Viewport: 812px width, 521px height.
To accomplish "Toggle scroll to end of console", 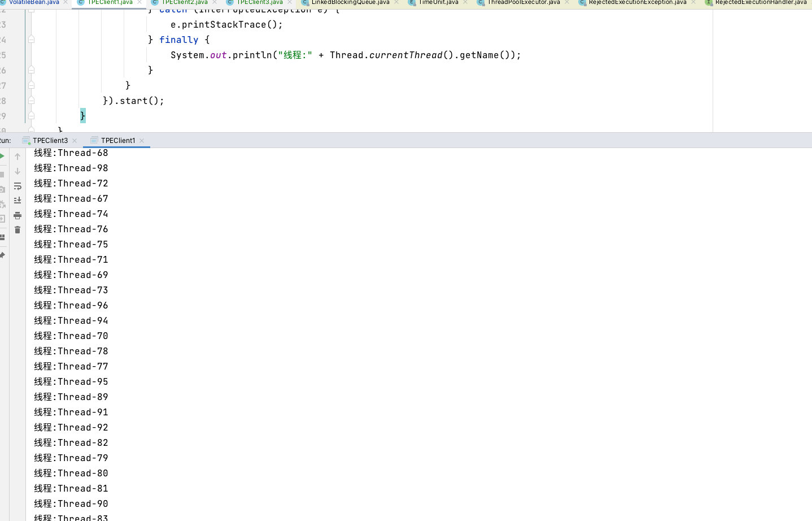I will click(x=18, y=201).
